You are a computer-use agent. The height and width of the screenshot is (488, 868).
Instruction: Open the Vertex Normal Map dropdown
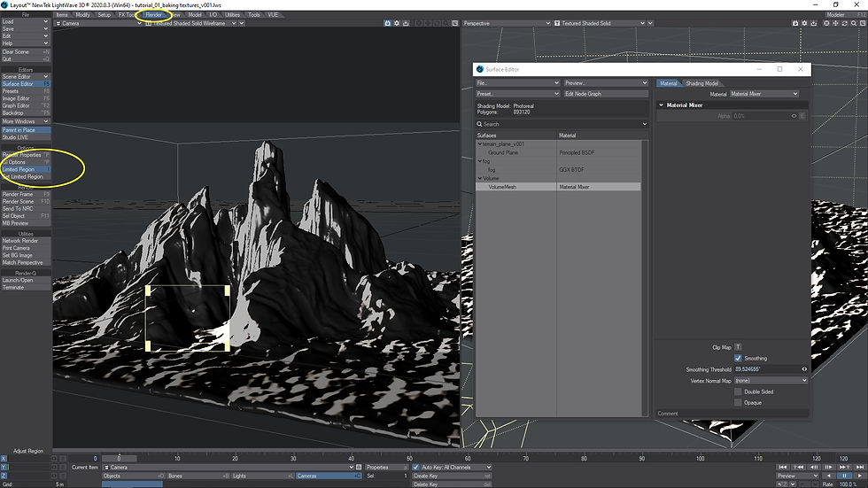[771, 381]
